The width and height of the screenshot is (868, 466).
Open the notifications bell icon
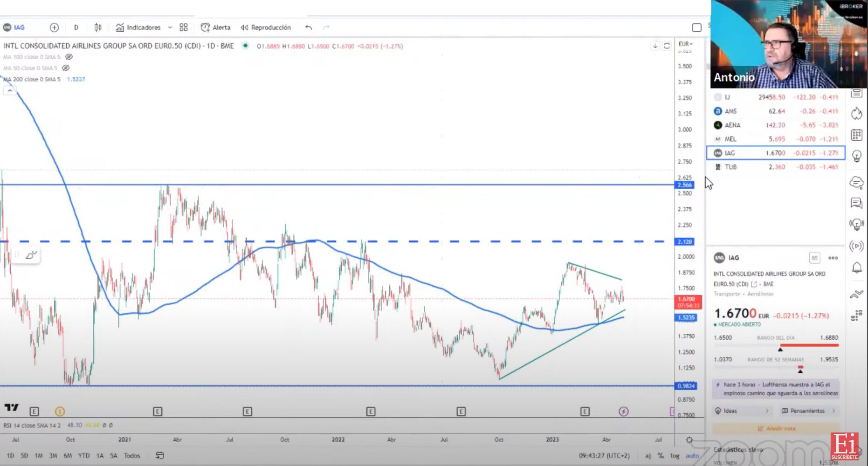pyautogui.click(x=857, y=268)
